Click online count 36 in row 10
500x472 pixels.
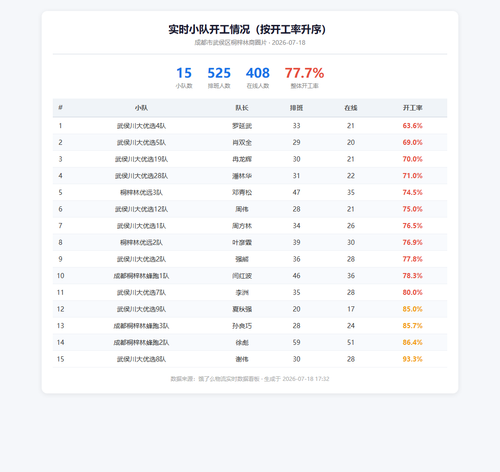pos(351,276)
